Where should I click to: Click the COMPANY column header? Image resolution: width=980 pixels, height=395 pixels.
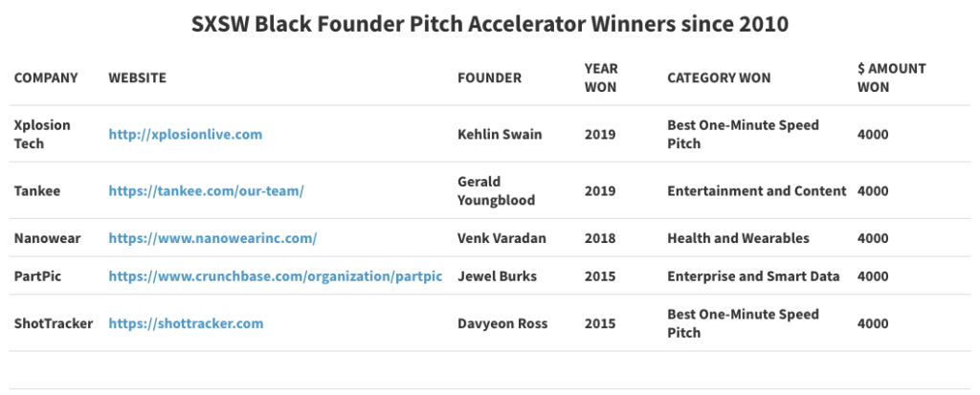(46, 77)
